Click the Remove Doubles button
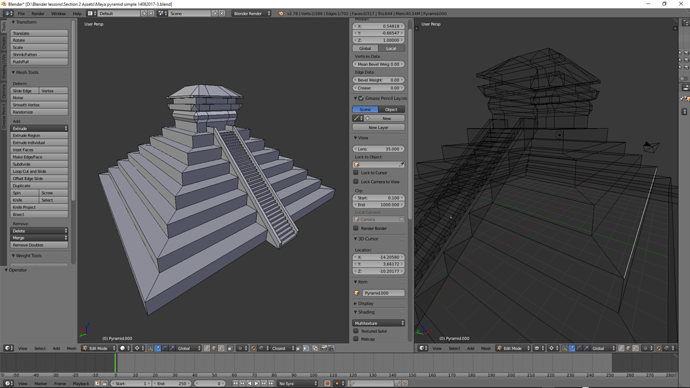 pos(39,245)
